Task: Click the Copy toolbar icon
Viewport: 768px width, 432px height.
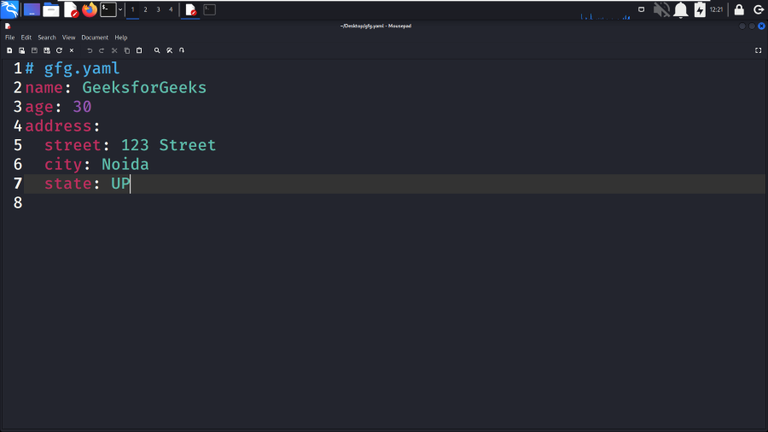Action: (x=127, y=50)
